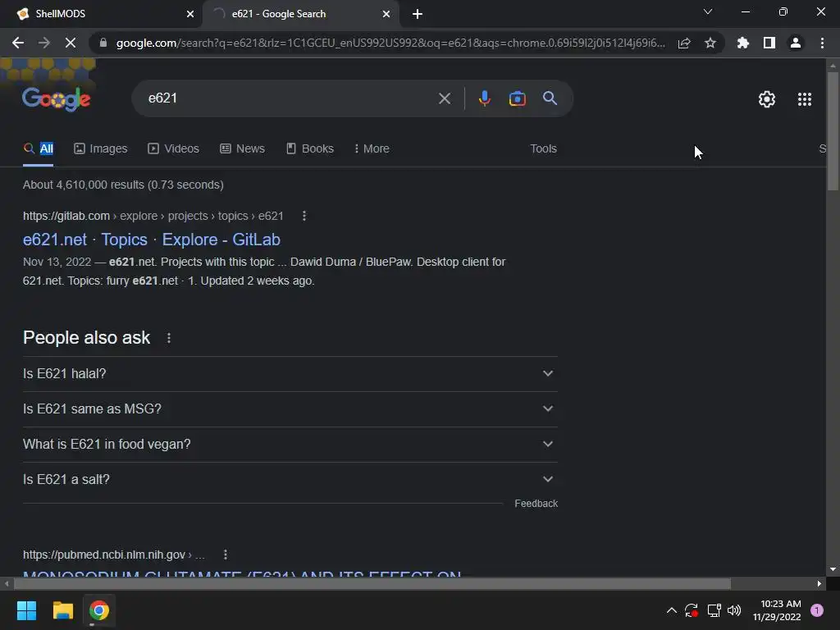
Task: Click the horizontal scrollbar thumb
Action: pos(372,583)
